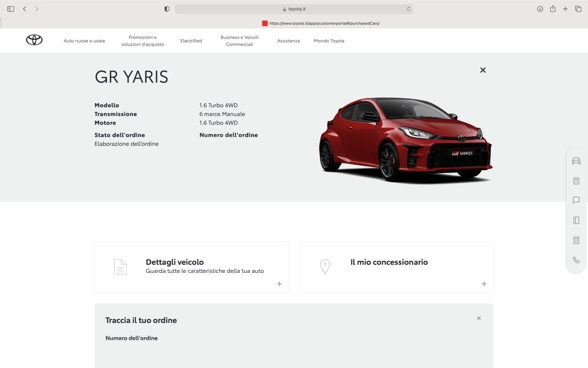
Task: Open Auto nuove e usate menu
Action: click(85, 41)
